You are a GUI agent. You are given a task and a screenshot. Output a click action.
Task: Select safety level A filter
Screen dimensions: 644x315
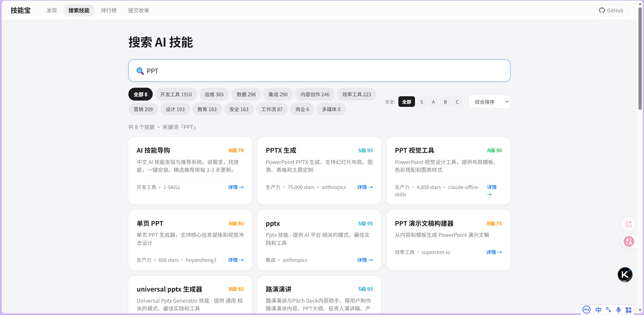433,102
